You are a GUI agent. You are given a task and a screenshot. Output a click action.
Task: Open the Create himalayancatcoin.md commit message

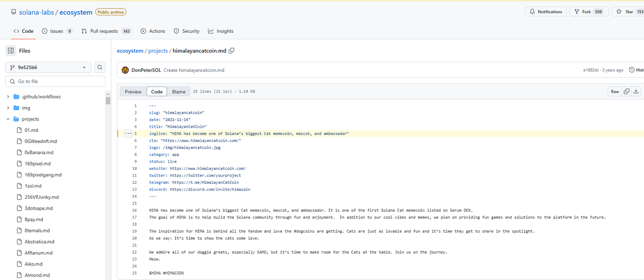[x=194, y=70]
